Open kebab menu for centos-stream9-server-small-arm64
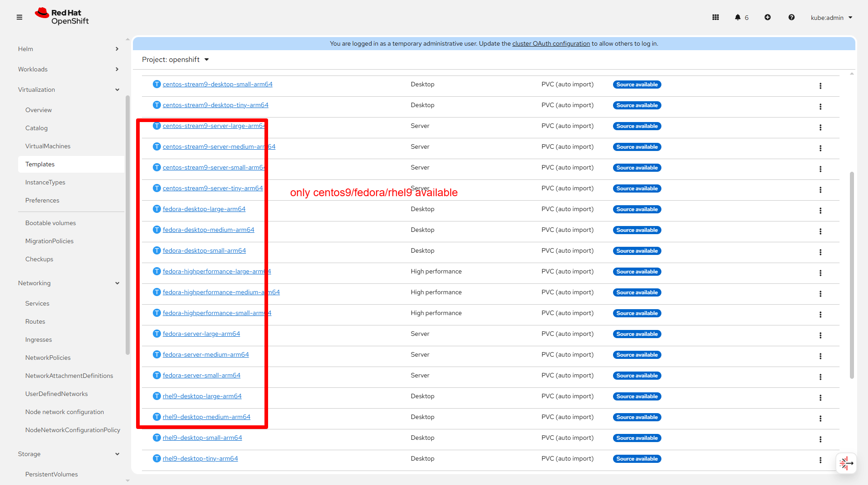 (x=821, y=169)
